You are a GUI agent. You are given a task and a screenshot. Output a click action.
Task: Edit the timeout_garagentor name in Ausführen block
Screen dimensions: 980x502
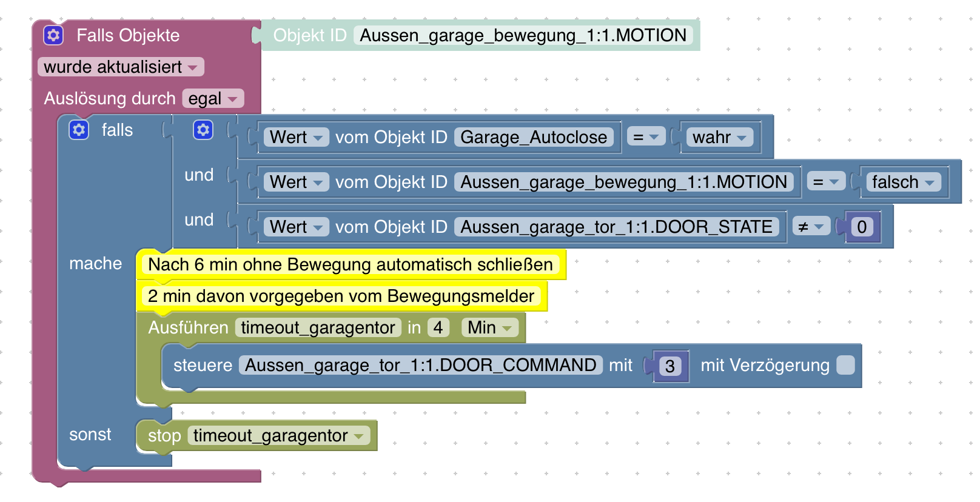coord(318,327)
